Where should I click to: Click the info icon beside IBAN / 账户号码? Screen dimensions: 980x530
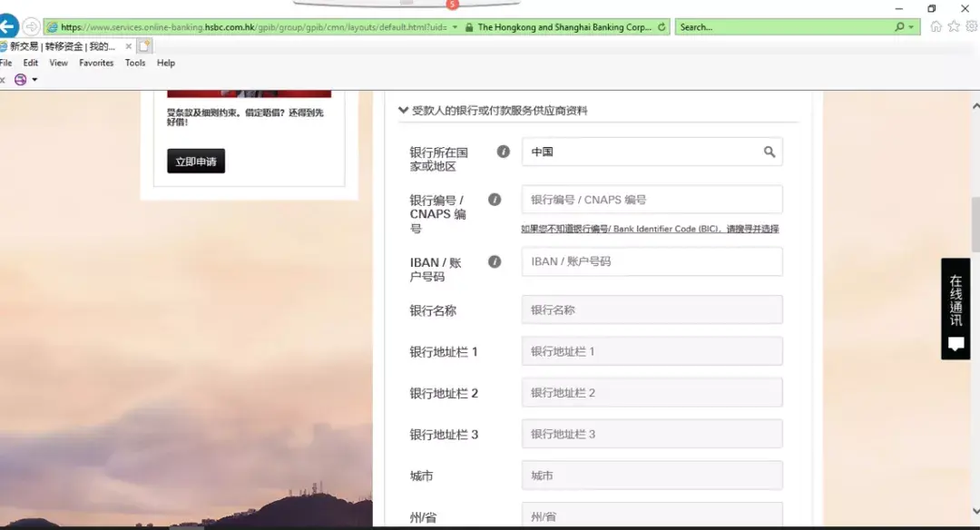(495, 261)
